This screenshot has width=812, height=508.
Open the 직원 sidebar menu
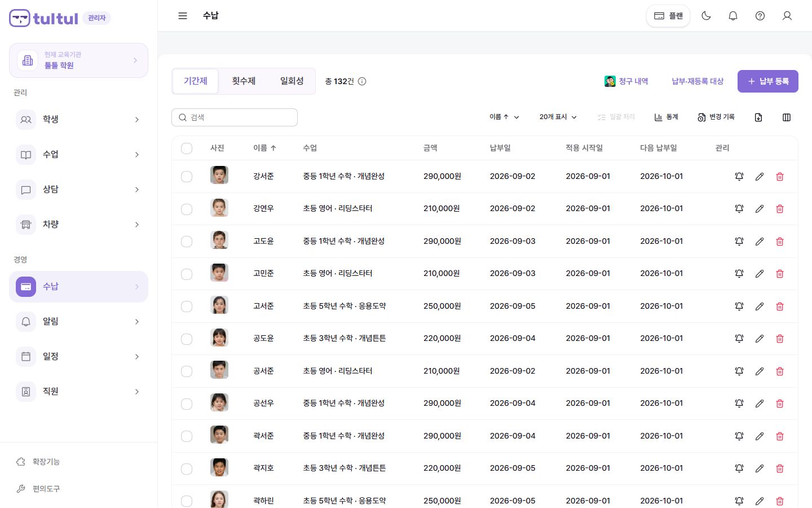78,392
